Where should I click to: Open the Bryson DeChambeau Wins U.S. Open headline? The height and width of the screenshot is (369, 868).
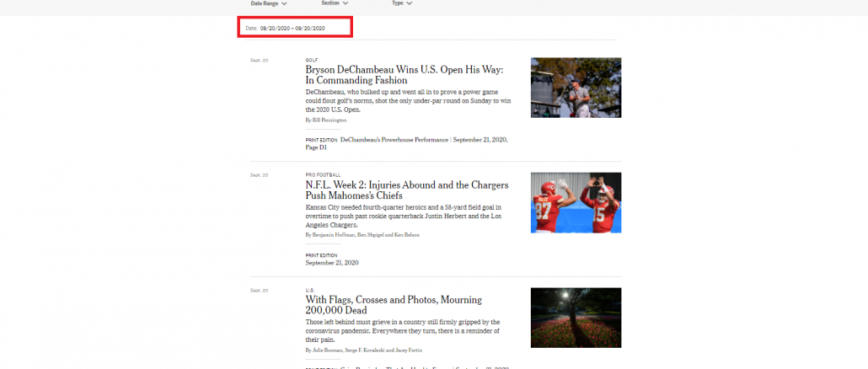(x=405, y=75)
